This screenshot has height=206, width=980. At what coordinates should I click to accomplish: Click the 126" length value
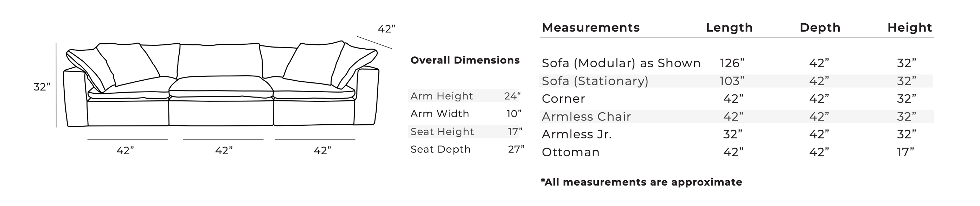coord(732,63)
